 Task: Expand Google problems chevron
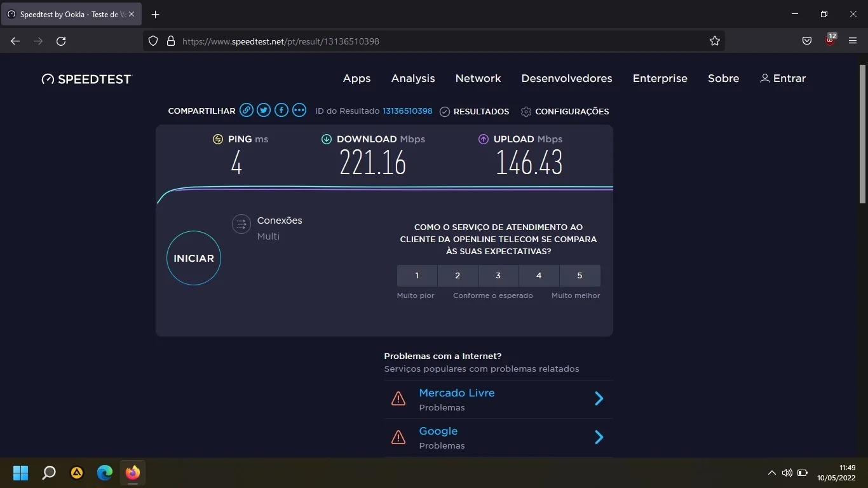pyautogui.click(x=599, y=437)
